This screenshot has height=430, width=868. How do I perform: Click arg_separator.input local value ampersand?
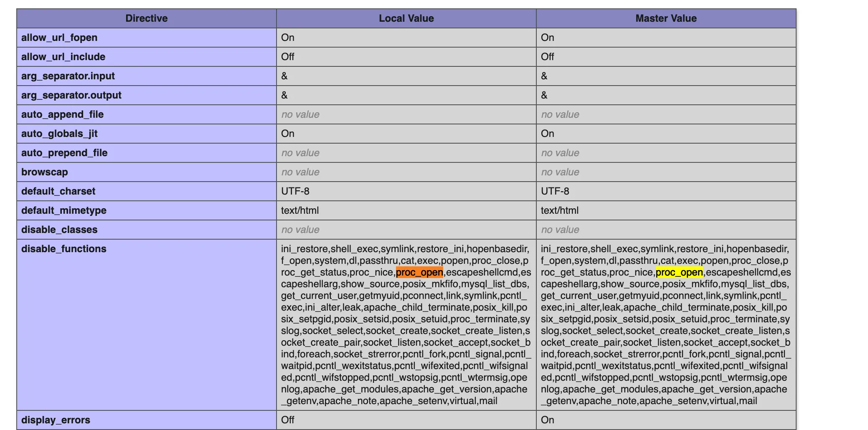pyautogui.click(x=284, y=76)
